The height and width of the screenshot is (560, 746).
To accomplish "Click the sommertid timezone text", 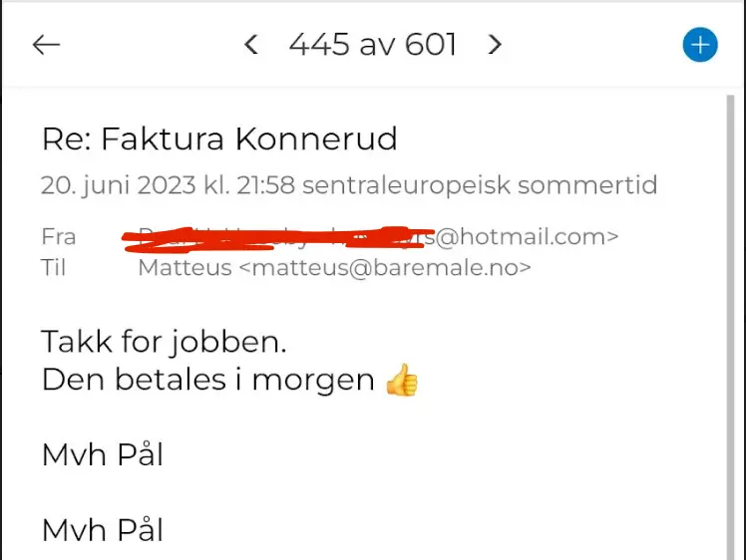I will 587,185.
